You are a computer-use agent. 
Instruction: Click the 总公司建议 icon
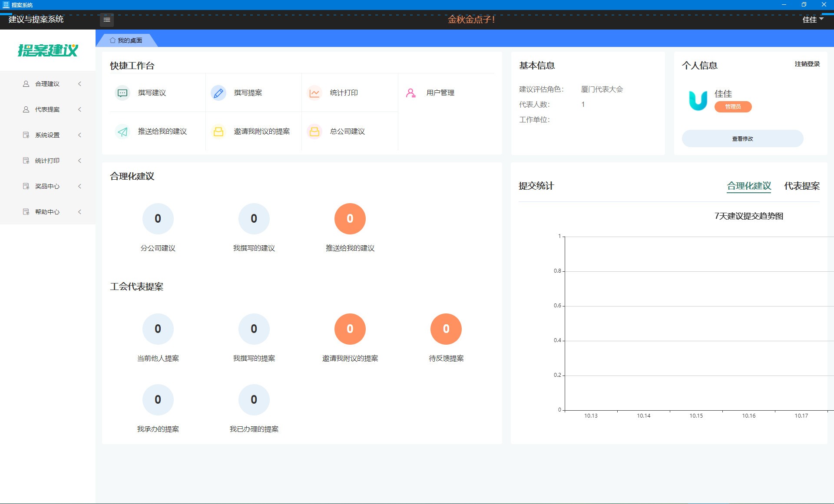(314, 132)
